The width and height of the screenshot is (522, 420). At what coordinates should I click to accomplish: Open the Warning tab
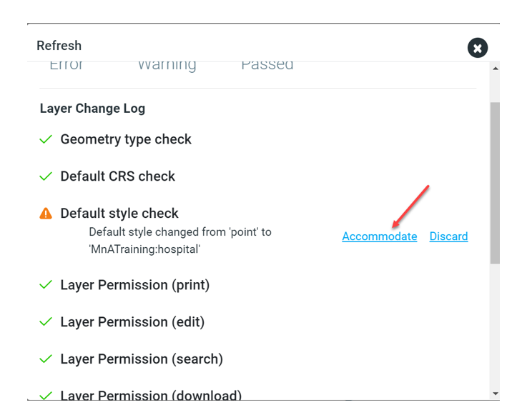coord(167,65)
